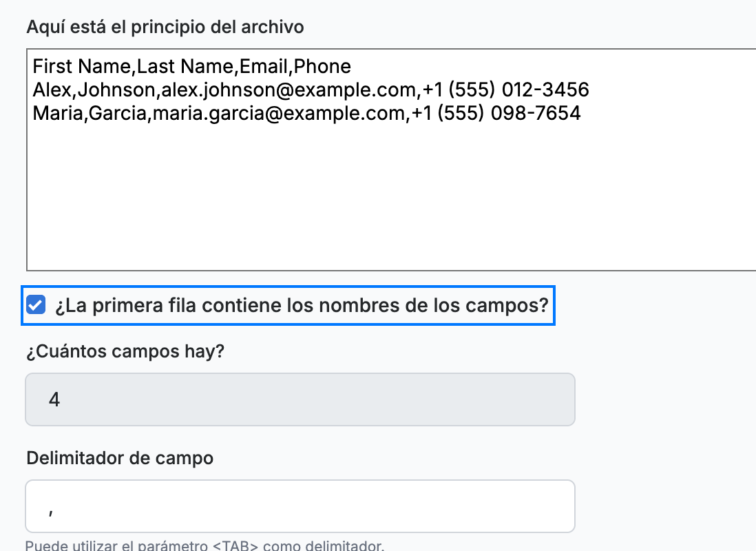This screenshot has width=756, height=551.
Task: Click the '¿La primera fila contiene los nombres de los campos?' label
Action: coord(302,305)
